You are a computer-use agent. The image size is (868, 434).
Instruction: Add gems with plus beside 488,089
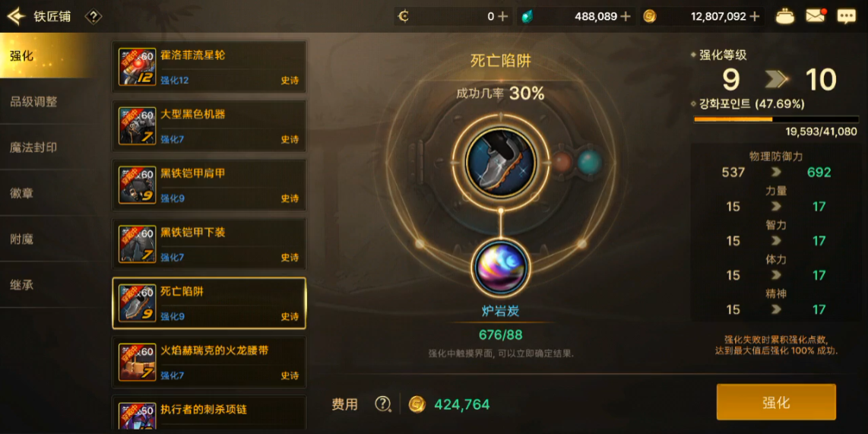pos(626,17)
